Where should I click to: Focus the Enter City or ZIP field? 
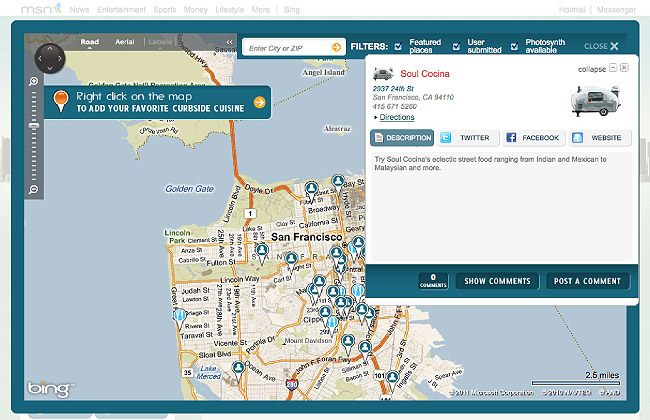287,48
